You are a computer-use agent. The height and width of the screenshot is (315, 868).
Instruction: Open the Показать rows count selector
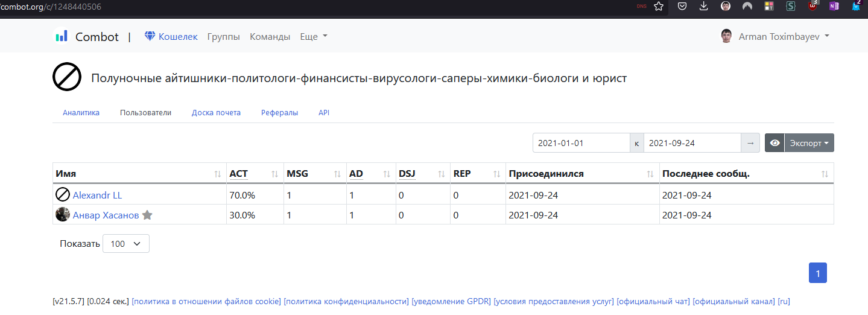tap(126, 244)
